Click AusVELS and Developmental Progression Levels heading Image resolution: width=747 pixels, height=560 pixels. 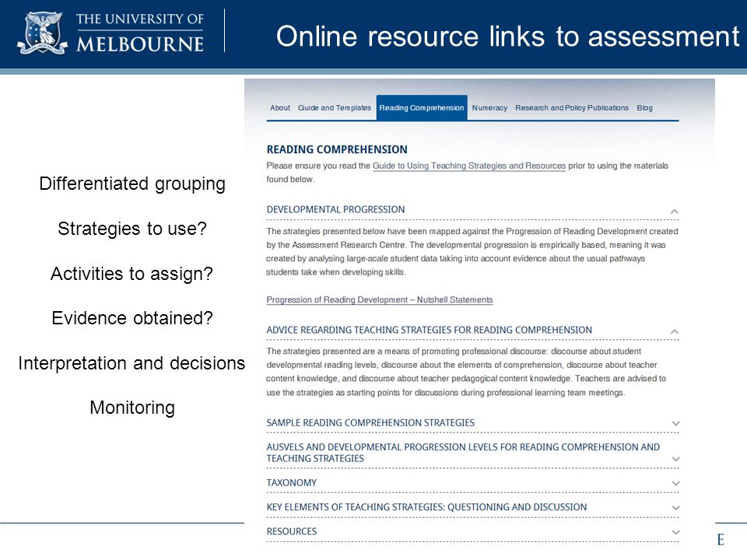[x=463, y=453]
